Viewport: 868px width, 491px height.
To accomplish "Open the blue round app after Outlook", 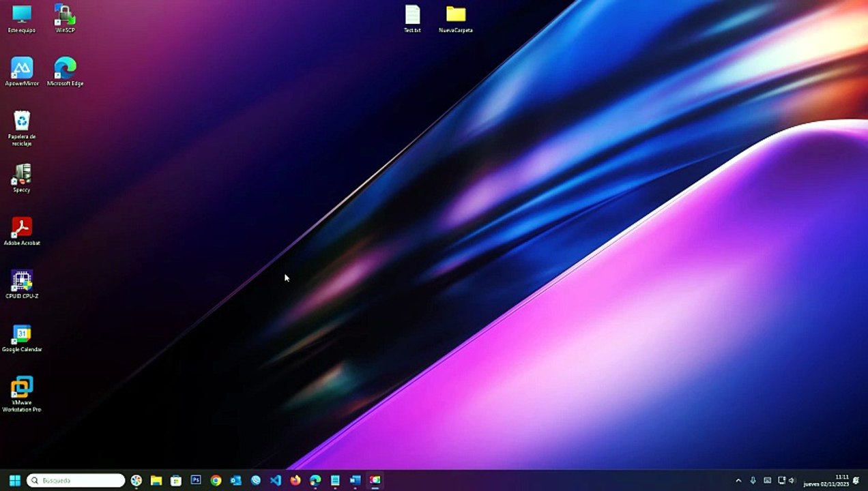I will 256,480.
